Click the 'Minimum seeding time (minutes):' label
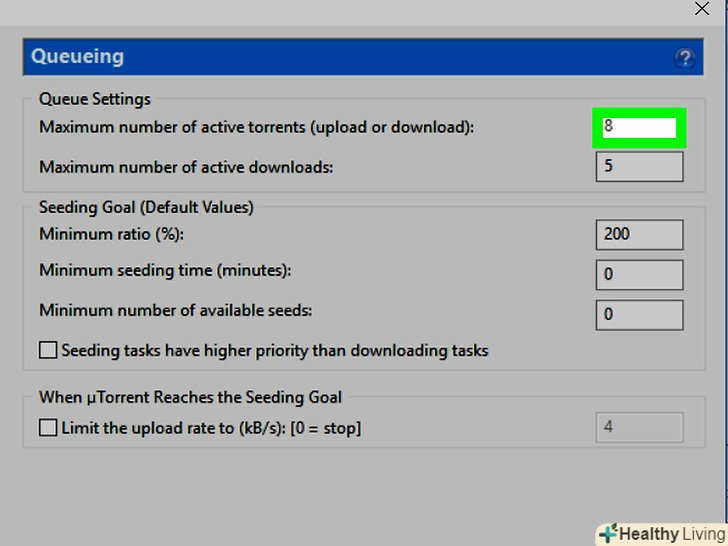Viewport: 728px width, 546px height. [165, 270]
